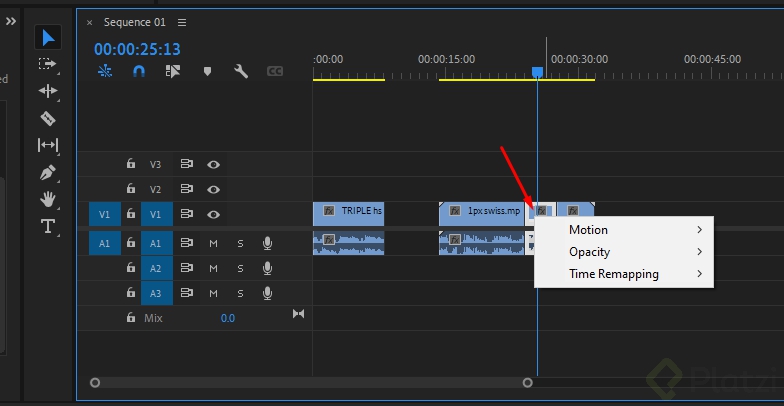The width and height of the screenshot is (784, 406).
Task: Select the TRIPLE hs video clip
Action: (348, 214)
